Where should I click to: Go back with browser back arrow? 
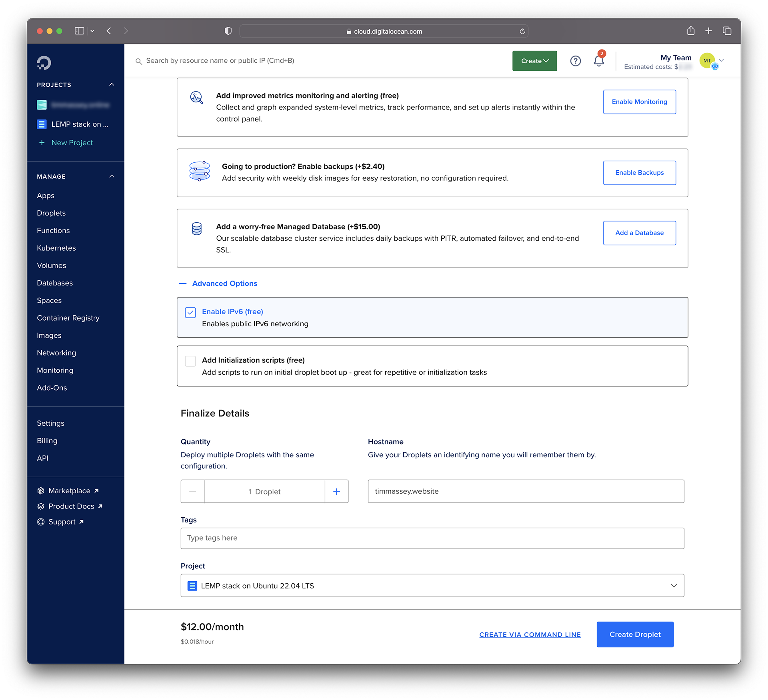pos(109,31)
